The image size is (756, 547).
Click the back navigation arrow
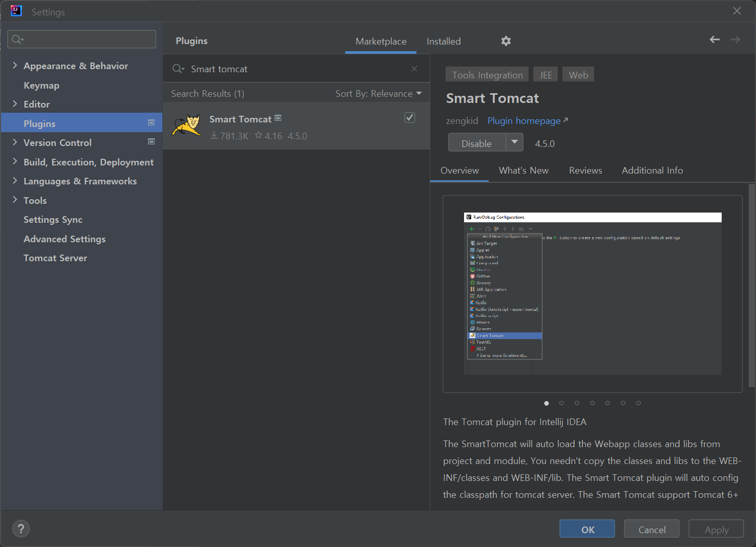pyautogui.click(x=714, y=39)
